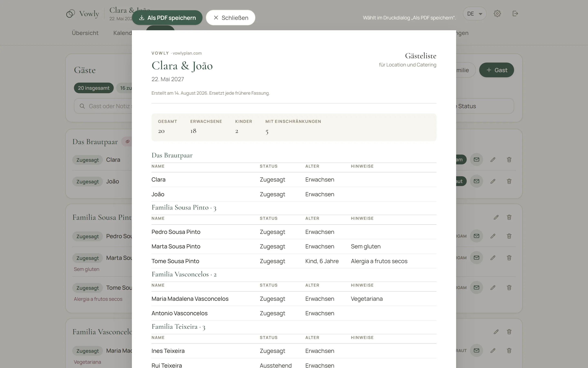This screenshot has width=588, height=368.
Task: Click the vowlyplan.com text in the preview
Action: [187, 53]
